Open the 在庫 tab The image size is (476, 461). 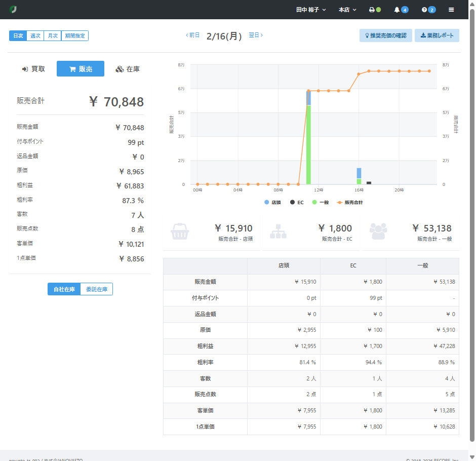coord(128,69)
